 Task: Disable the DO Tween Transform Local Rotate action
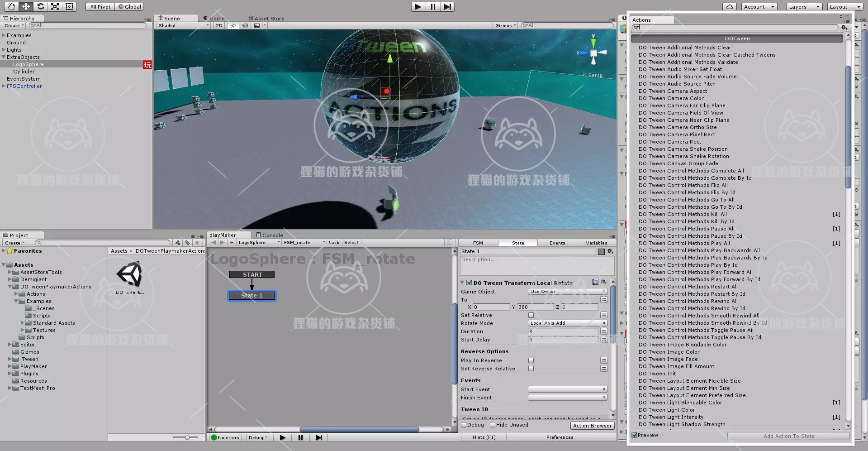(469, 283)
